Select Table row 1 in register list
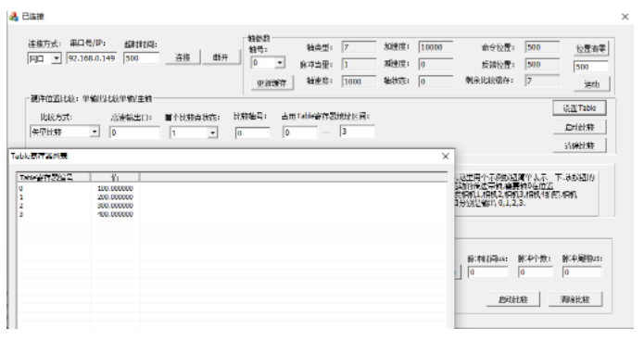Screen dimensions: 644x341 (232, 196)
